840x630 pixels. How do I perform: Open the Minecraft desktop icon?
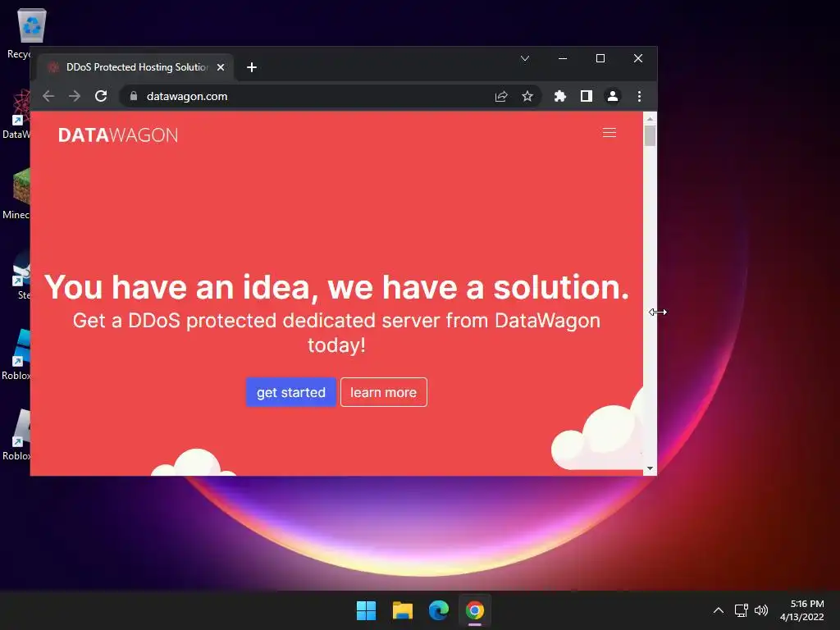pos(16,194)
